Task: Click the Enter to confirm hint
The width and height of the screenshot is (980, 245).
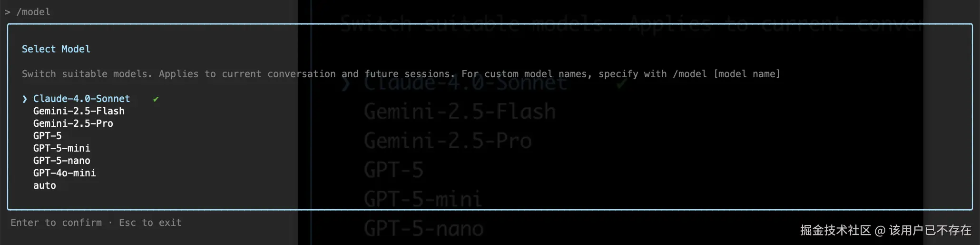Action: tap(56, 223)
